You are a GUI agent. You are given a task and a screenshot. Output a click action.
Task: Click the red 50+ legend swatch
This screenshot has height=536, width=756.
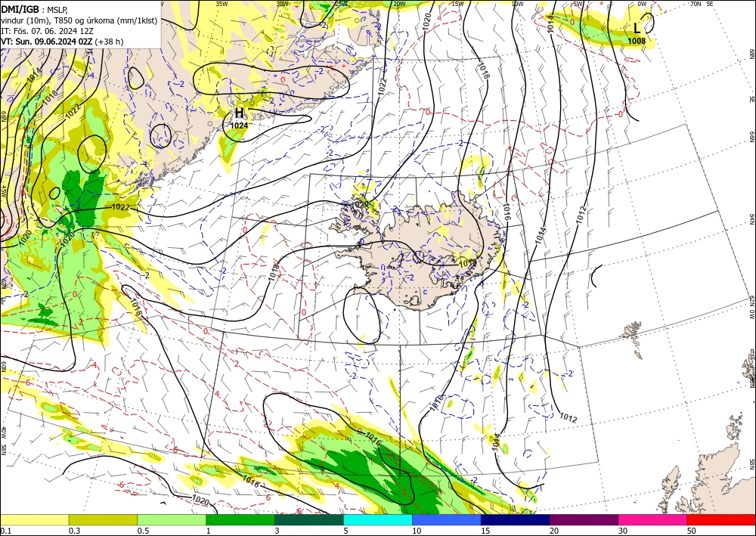[721, 519]
